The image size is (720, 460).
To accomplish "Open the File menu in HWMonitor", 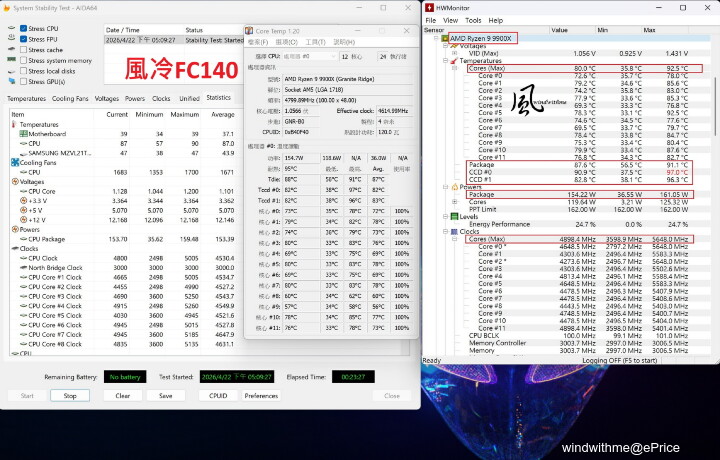I will [430, 20].
